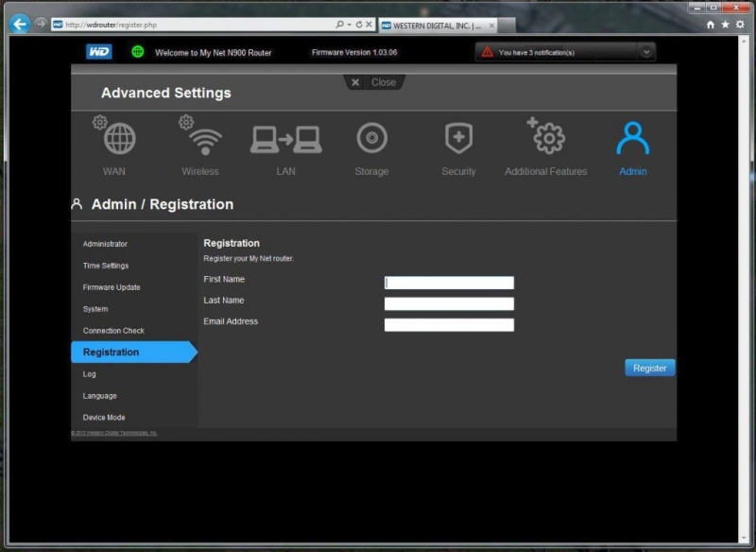
Task: Open the System sidebar item
Action: [95, 309]
